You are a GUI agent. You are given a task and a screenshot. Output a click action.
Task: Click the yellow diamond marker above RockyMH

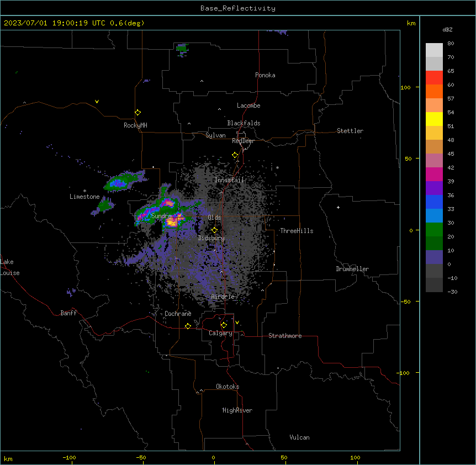(138, 112)
